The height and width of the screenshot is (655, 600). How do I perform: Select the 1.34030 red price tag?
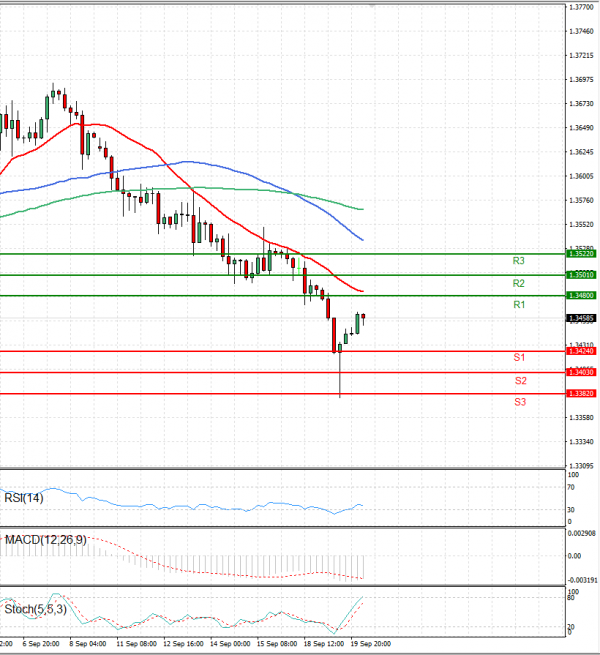pyautogui.click(x=580, y=373)
